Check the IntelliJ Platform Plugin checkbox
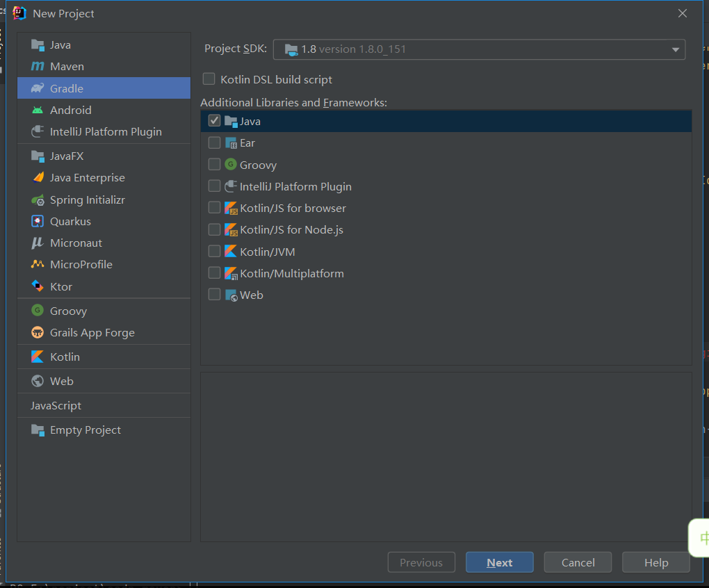The width and height of the screenshot is (709, 588). coord(214,186)
